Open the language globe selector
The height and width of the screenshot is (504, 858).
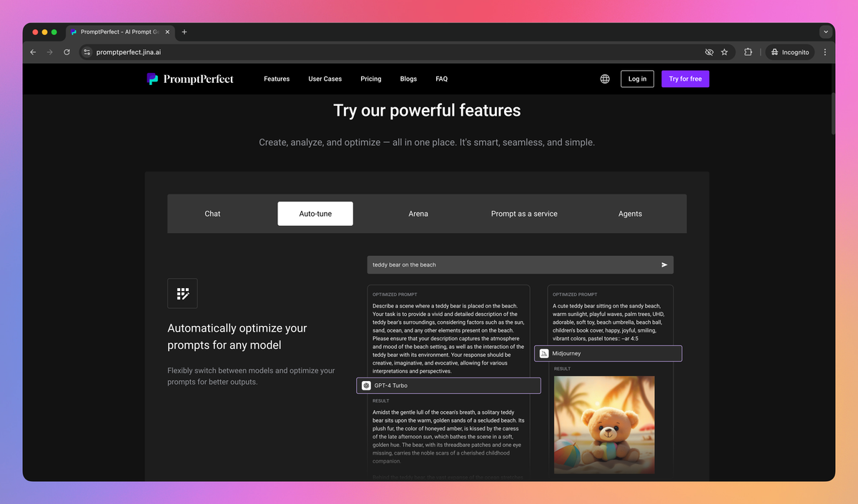tap(605, 79)
